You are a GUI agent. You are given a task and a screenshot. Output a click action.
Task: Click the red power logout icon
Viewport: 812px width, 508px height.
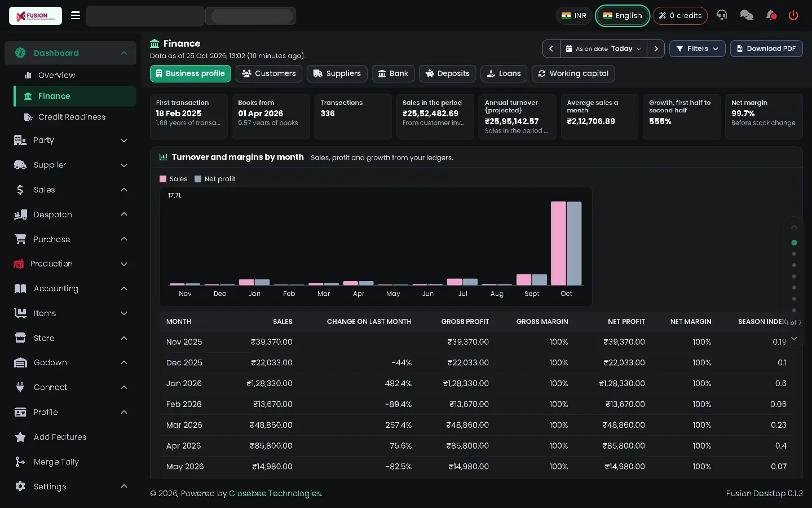click(x=793, y=15)
